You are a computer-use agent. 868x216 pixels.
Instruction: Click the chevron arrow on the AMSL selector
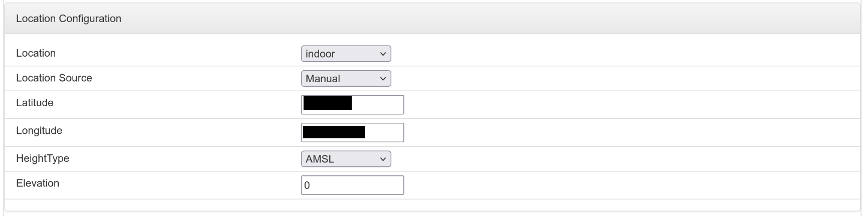point(383,159)
